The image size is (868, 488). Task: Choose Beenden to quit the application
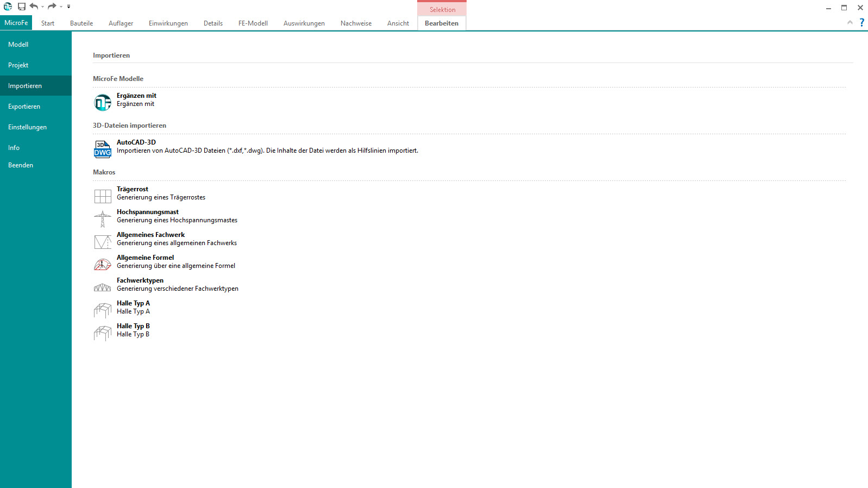36,165
